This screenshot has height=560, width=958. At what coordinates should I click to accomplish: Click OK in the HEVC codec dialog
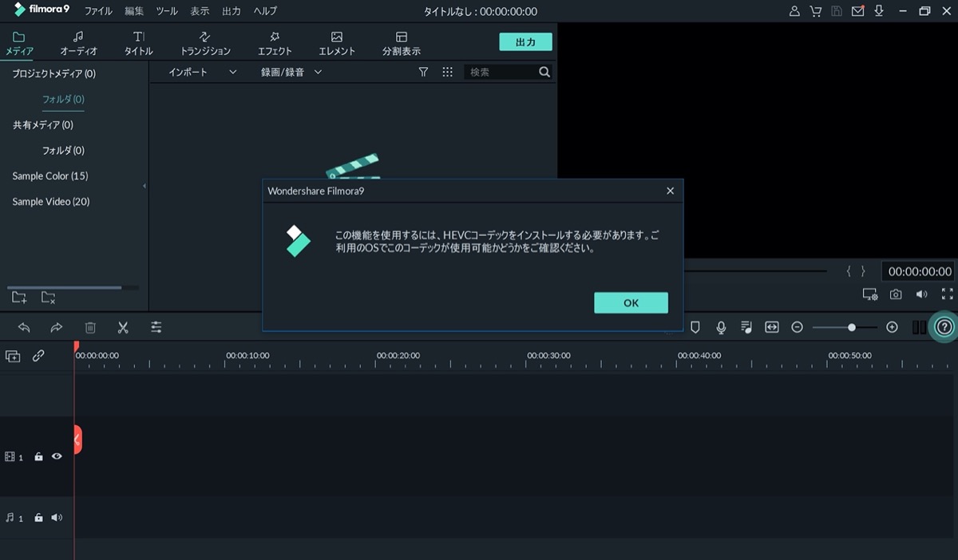pos(631,302)
